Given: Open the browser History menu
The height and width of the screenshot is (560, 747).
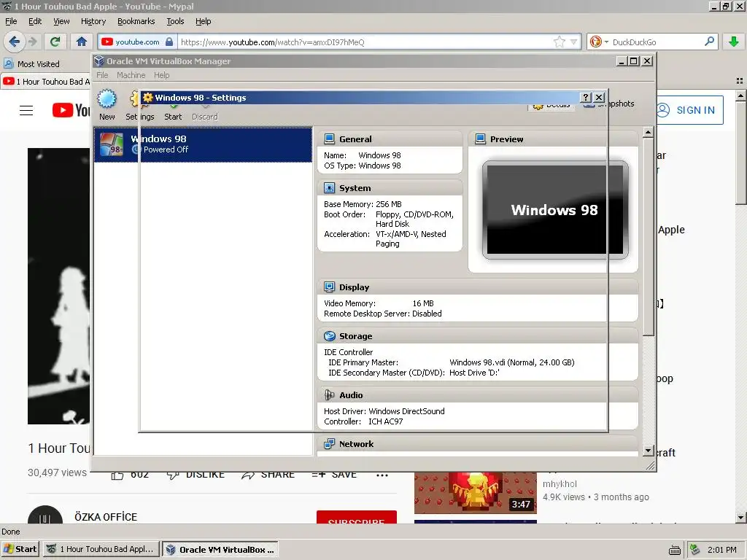Looking at the screenshot, I should coord(93,21).
